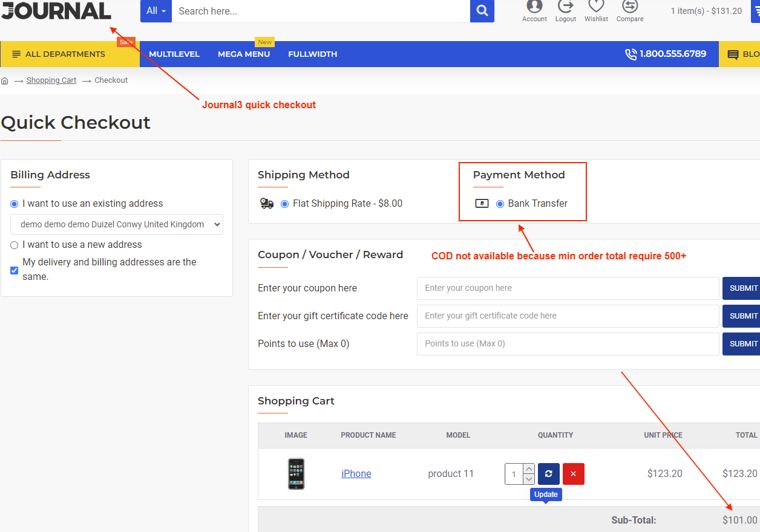Click the Logout icon
Viewport: 760px width, 532px height.
[x=565, y=7]
